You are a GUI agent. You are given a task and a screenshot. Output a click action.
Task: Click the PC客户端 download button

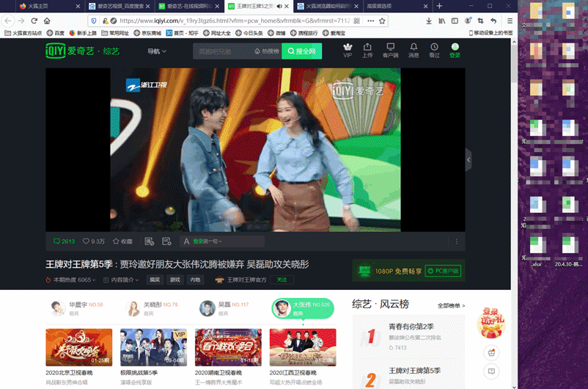(x=443, y=271)
